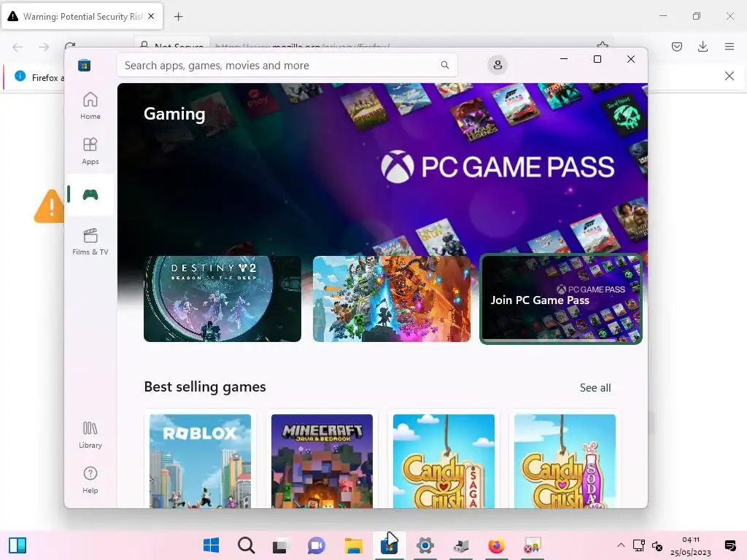Open the notification center icon
Image resolution: width=747 pixels, height=560 pixels.
(729, 545)
